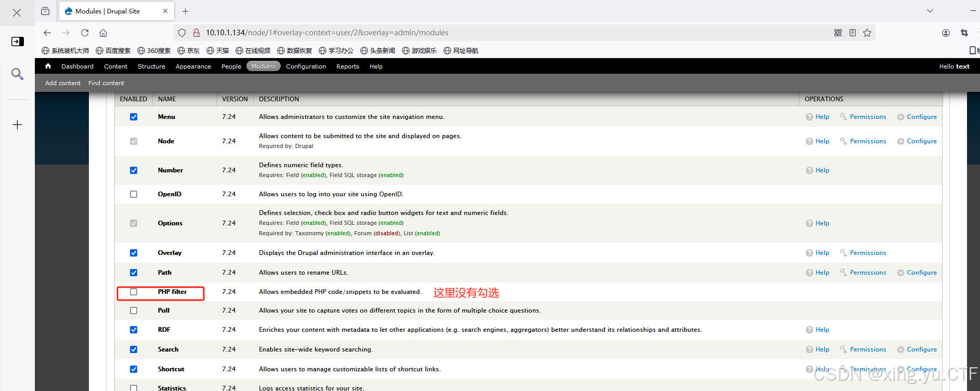Image resolution: width=980 pixels, height=391 pixels.
Task: Open the 京东 bookmark
Action: [x=188, y=51]
